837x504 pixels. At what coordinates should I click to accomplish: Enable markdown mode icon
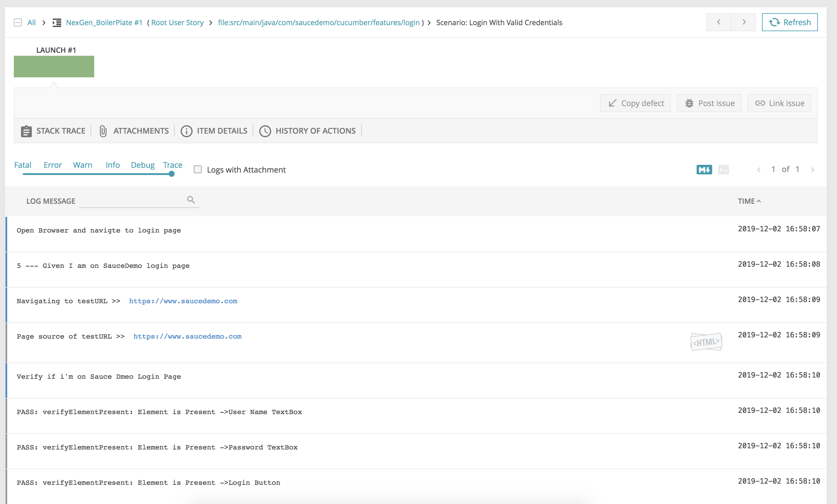tap(704, 170)
